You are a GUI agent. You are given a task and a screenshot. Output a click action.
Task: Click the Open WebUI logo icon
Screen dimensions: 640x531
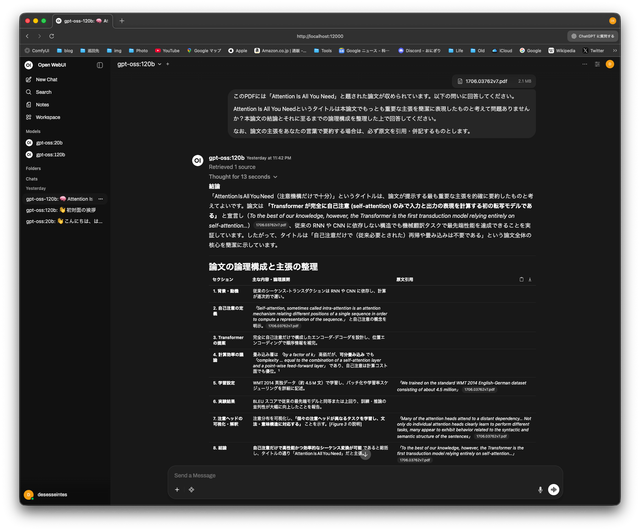click(29, 65)
